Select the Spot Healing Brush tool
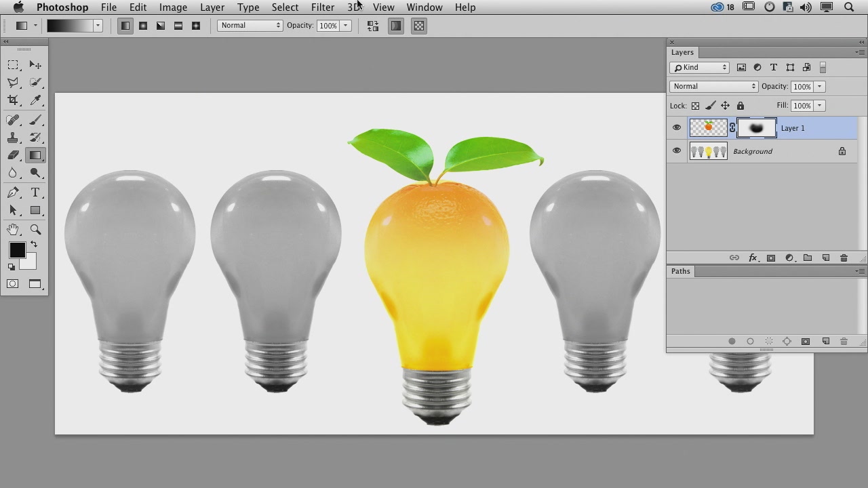This screenshot has width=868, height=488. 13,120
